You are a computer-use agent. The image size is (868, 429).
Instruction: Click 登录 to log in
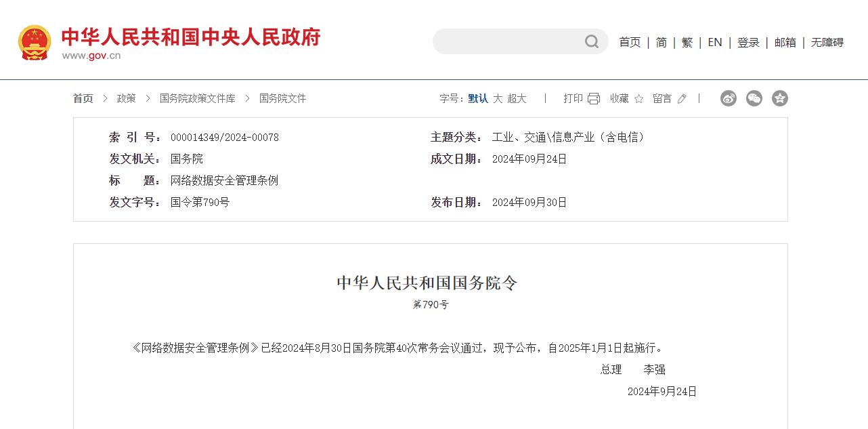[749, 42]
